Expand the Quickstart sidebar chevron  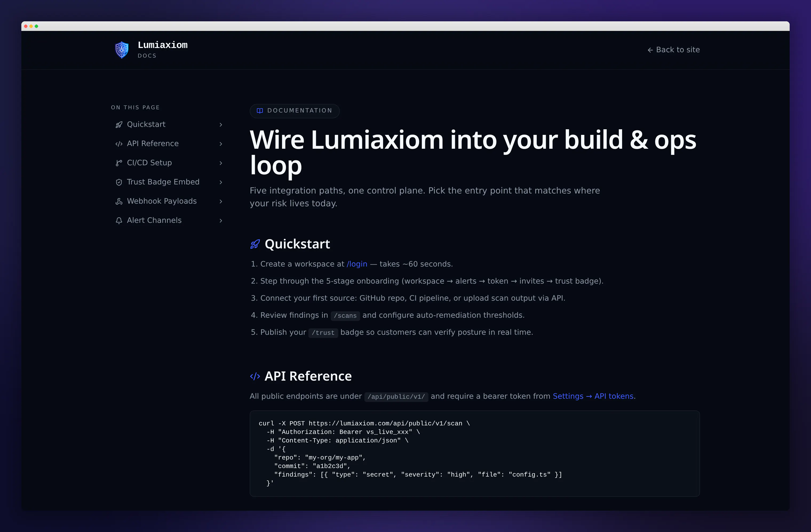[221, 125]
